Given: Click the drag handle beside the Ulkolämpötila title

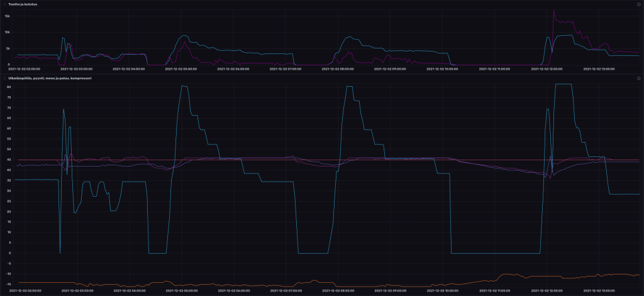Looking at the screenshot, I should pos(4,78).
